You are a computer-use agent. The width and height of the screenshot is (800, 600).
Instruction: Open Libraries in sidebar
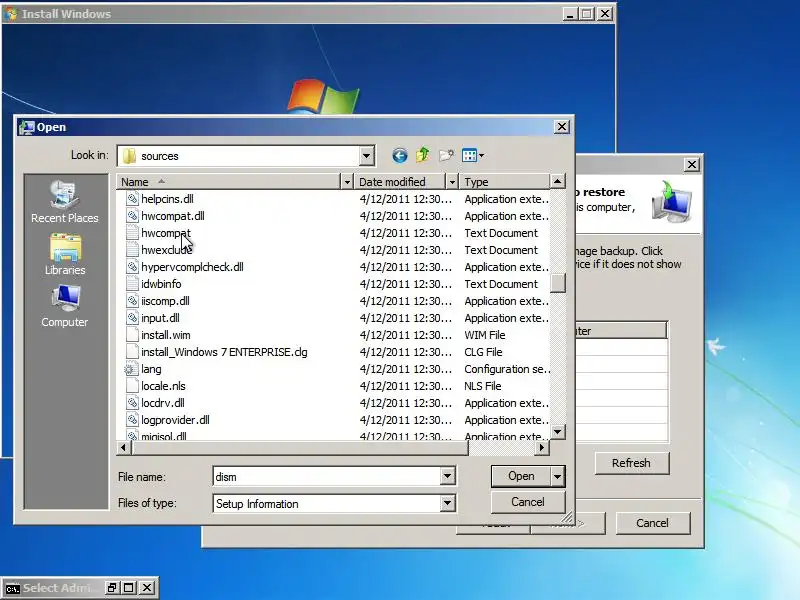click(65, 255)
